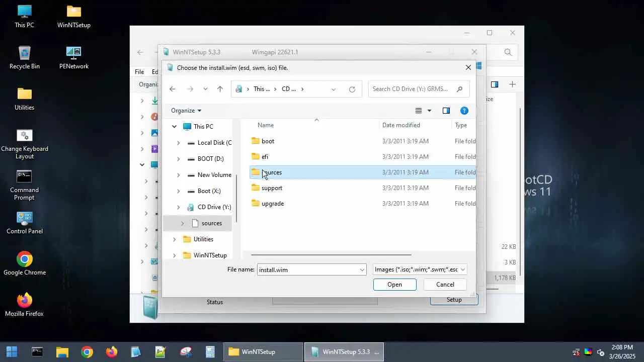Click the search magnifier in the dialog search box

tap(459, 89)
